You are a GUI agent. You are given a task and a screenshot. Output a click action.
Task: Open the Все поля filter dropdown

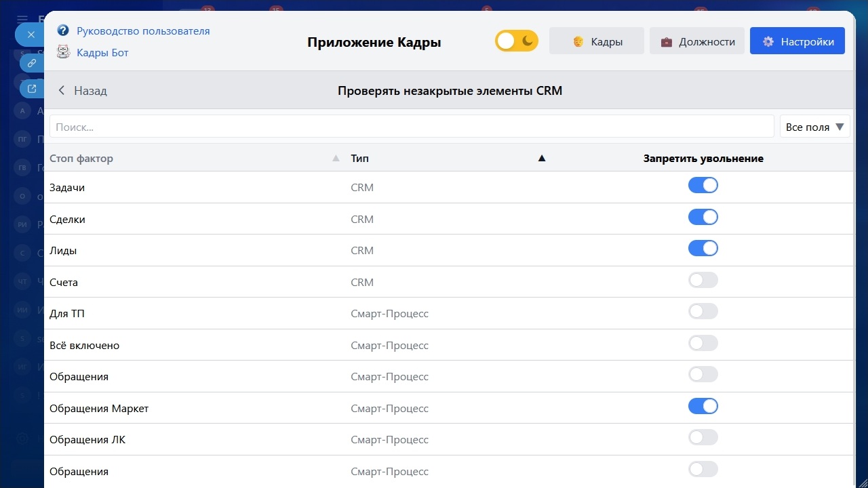tap(814, 127)
